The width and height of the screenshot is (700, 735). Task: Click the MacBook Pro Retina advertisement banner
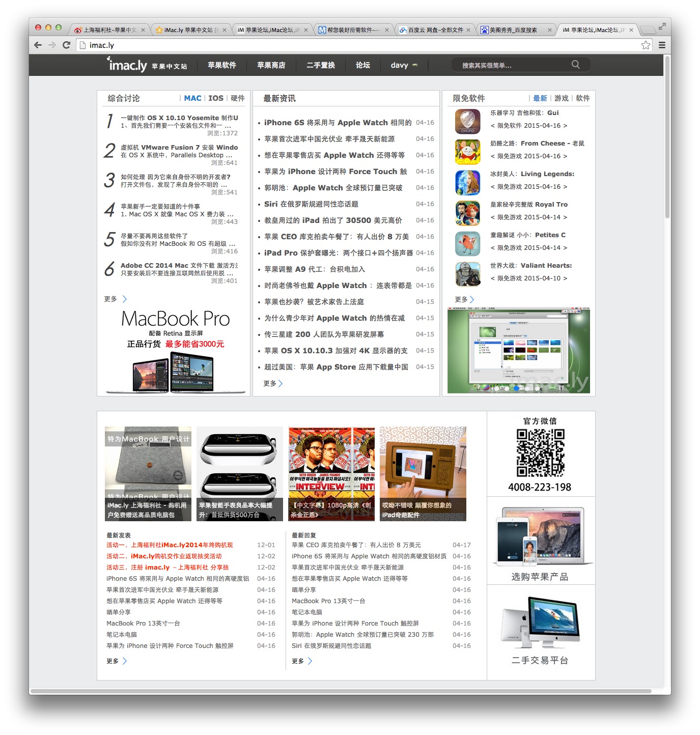click(x=175, y=351)
